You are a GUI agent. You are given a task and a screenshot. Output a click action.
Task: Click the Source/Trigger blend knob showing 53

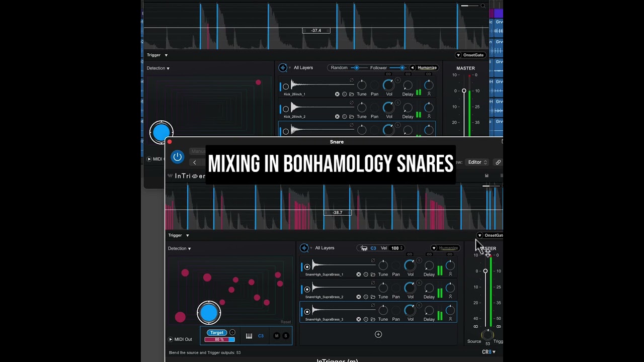pyautogui.click(x=487, y=335)
